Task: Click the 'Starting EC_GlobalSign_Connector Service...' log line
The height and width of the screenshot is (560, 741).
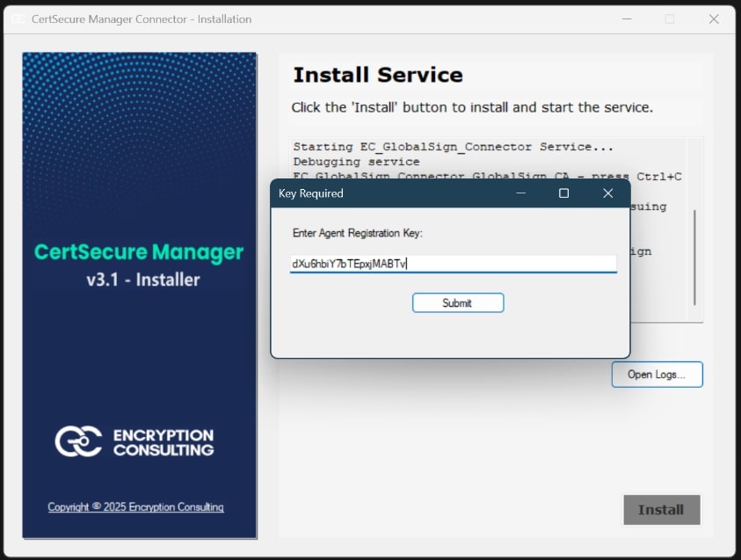Action: 454,147
